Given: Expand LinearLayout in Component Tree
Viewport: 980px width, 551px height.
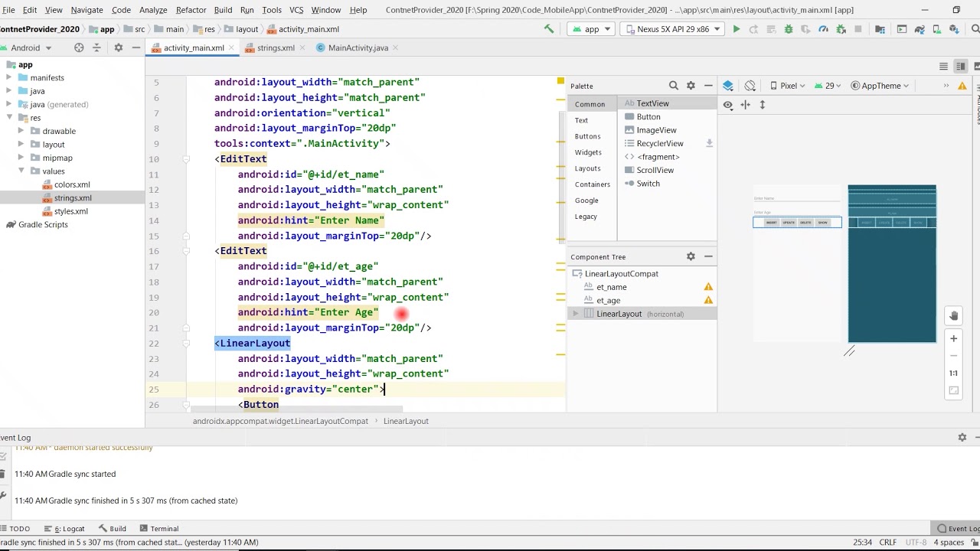Looking at the screenshot, I should click(576, 314).
